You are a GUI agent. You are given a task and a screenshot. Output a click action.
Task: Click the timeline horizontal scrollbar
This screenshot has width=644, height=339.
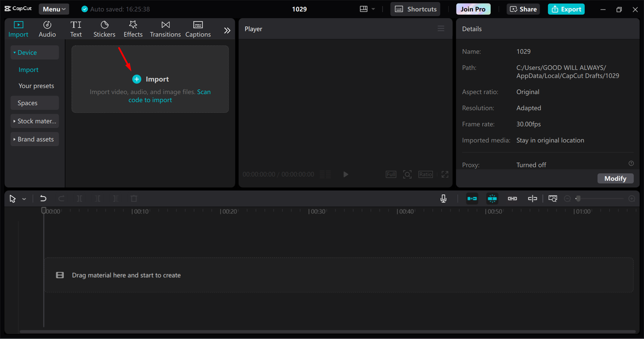pyautogui.click(x=328, y=331)
